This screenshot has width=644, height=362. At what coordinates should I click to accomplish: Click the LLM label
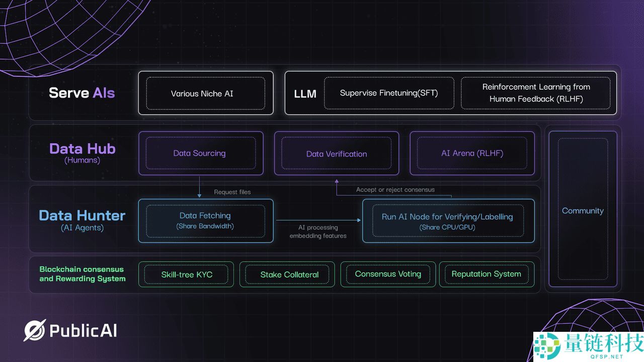click(x=305, y=94)
